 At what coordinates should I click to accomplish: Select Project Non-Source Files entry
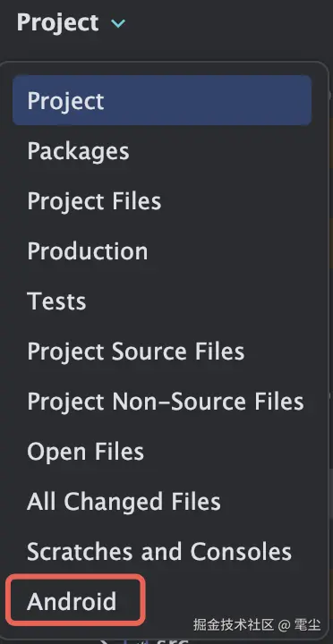[x=166, y=402]
